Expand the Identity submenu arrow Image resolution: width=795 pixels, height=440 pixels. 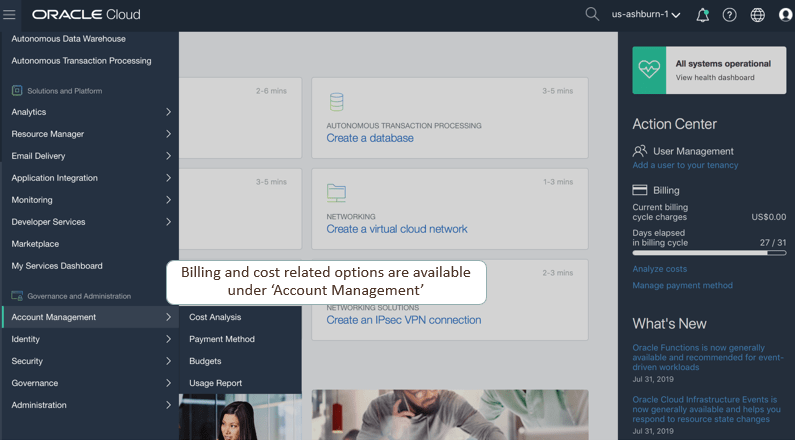pyautogui.click(x=168, y=339)
